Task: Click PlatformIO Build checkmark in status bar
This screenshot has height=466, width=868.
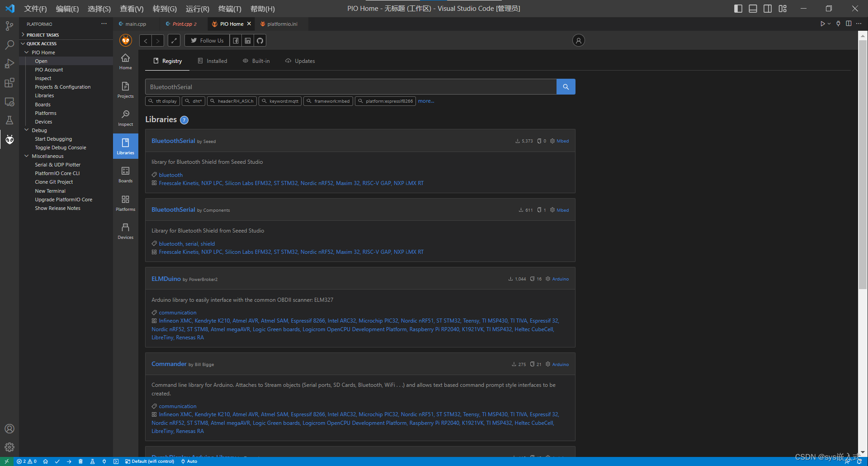Action: (57, 461)
